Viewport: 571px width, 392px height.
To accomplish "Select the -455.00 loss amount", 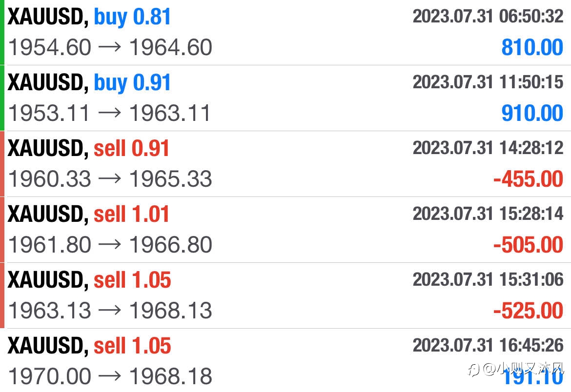I will [x=528, y=179].
